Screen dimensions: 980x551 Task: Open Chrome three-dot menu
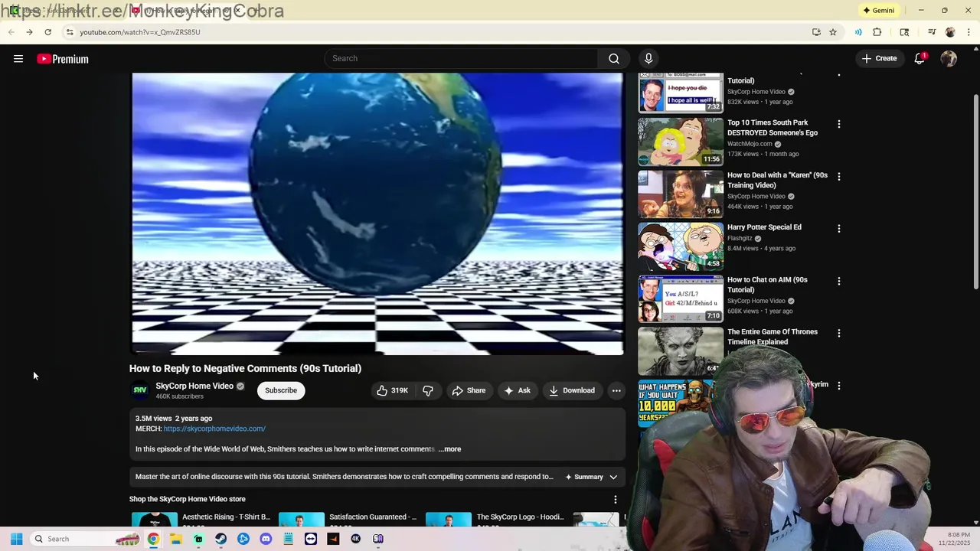click(969, 32)
